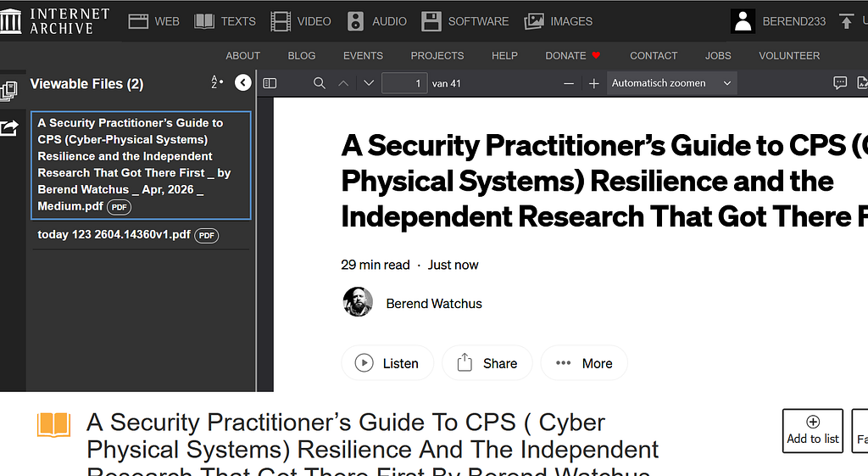This screenshot has height=476, width=868.
Task: Click the IMAGES text label
Action: (x=571, y=21)
